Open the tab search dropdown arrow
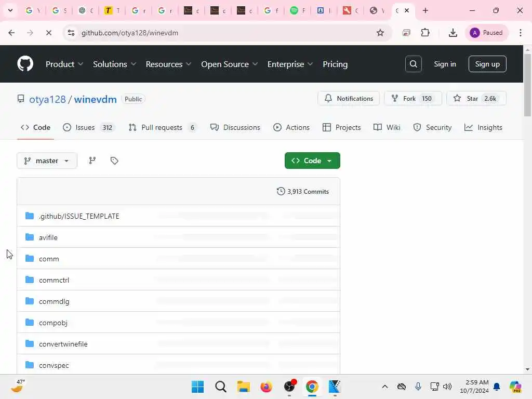The width and height of the screenshot is (532, 399). click(10, 10)
